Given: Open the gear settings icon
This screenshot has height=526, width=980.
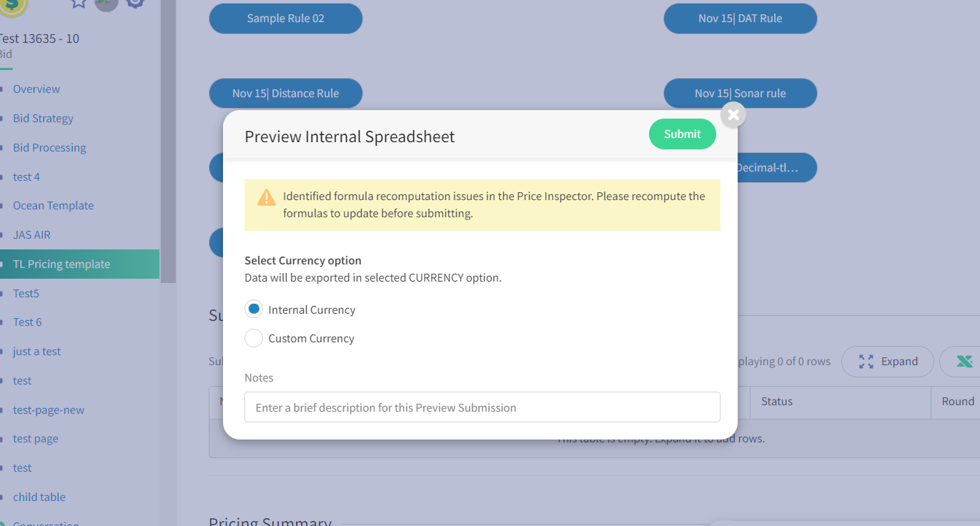Looking at the screenshot, I should (x=135, y=2).
